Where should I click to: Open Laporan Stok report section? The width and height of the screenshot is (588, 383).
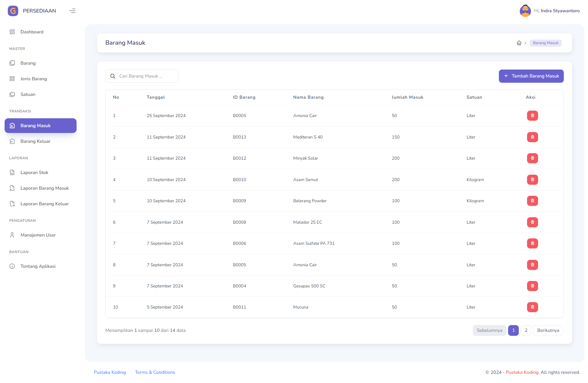[35, 173]
